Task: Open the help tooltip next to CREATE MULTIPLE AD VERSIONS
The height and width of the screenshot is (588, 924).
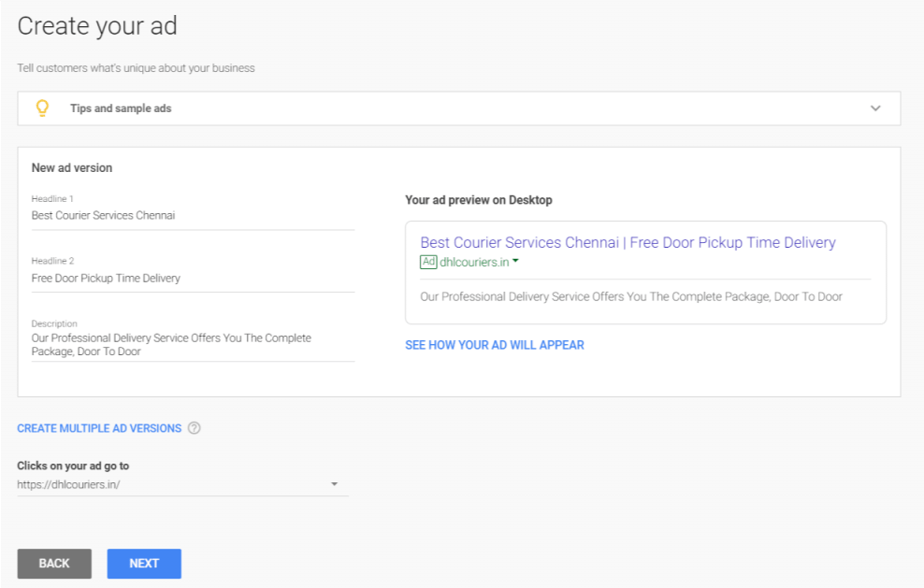Action: [194, 427]
